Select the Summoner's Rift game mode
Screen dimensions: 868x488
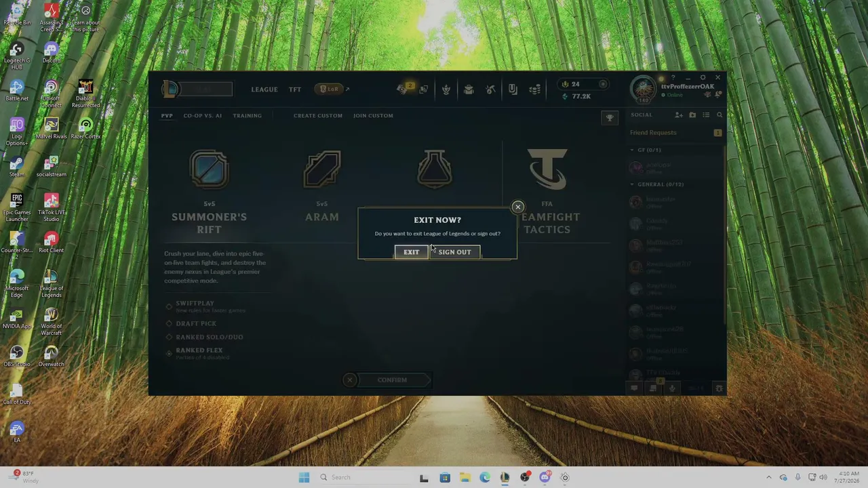(x=209, y=192)
